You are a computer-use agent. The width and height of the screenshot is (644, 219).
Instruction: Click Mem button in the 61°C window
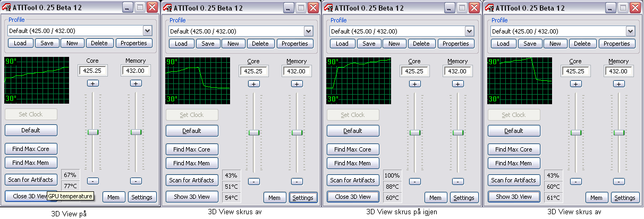click(x=596, y=197)
